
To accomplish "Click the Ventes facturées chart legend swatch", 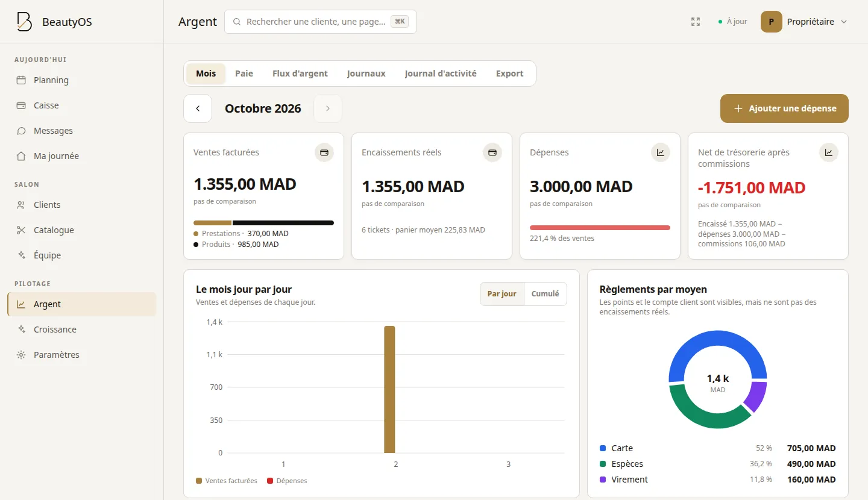I will [x=199, y=481].
